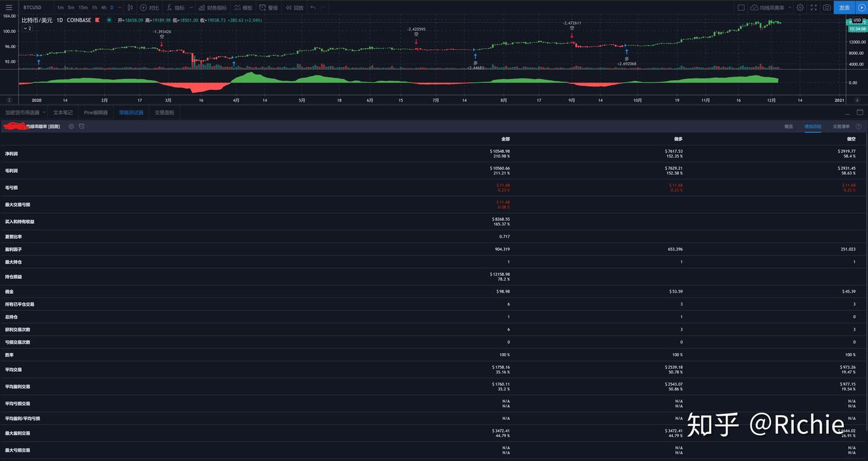Expand the timeframe dropdown arrow after D

(119, 7)
